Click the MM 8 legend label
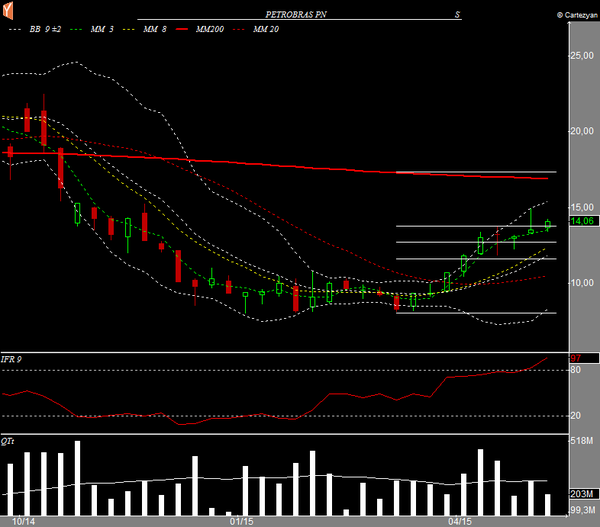 [154, 31]
